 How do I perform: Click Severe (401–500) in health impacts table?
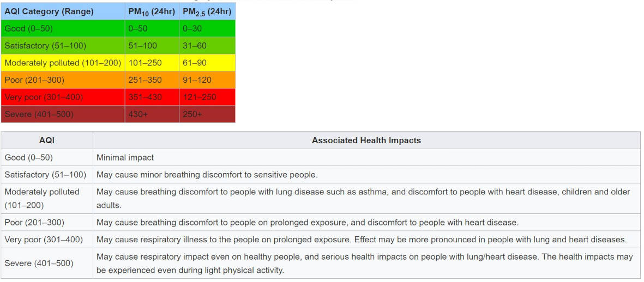[x=39, y=263]
